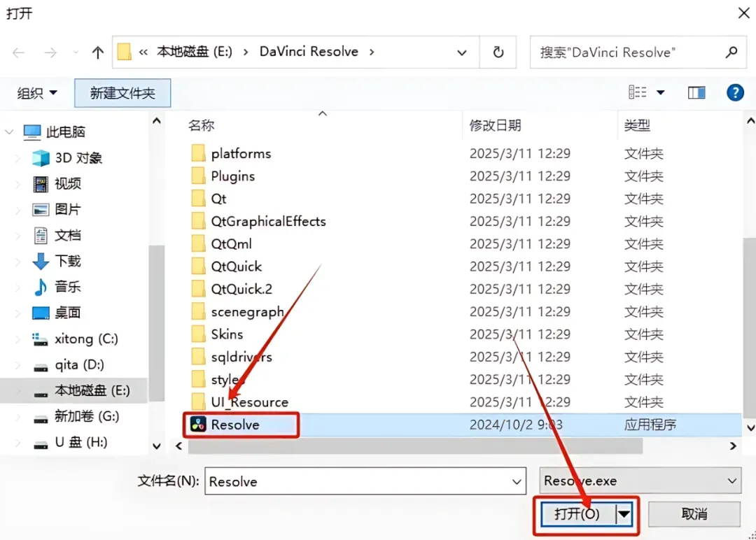
Task: Expand the 3D 对象 tree node
Action: click(x=17, y=158)
